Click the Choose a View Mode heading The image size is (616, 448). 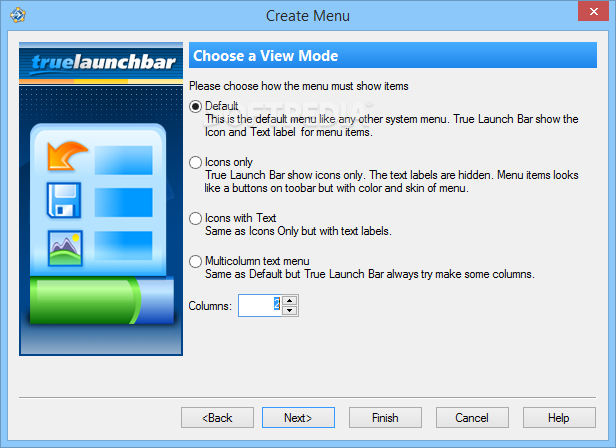[x=266, y=56]
